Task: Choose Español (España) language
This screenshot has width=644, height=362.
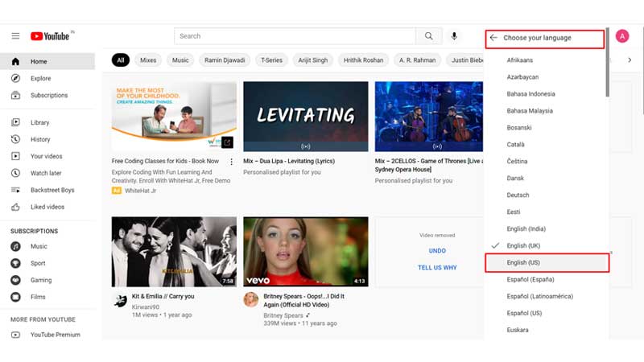Action: pyautogui.click(x=547, y=279)
